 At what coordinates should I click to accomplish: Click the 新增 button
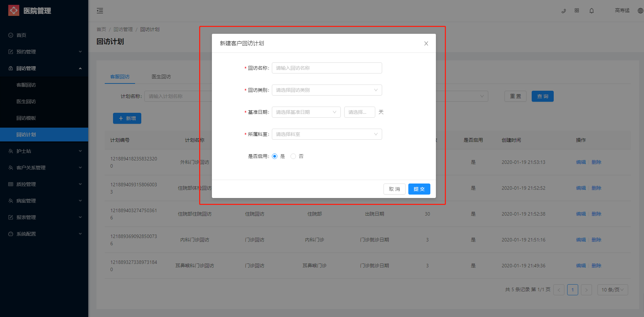click(127, 118)
